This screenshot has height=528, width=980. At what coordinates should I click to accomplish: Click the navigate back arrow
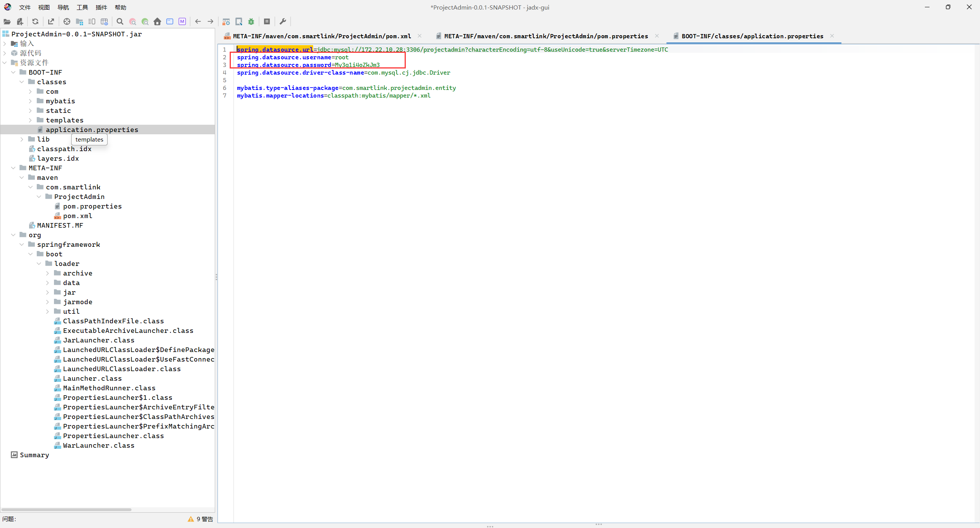pyautogui.click(x=198, y=21)
